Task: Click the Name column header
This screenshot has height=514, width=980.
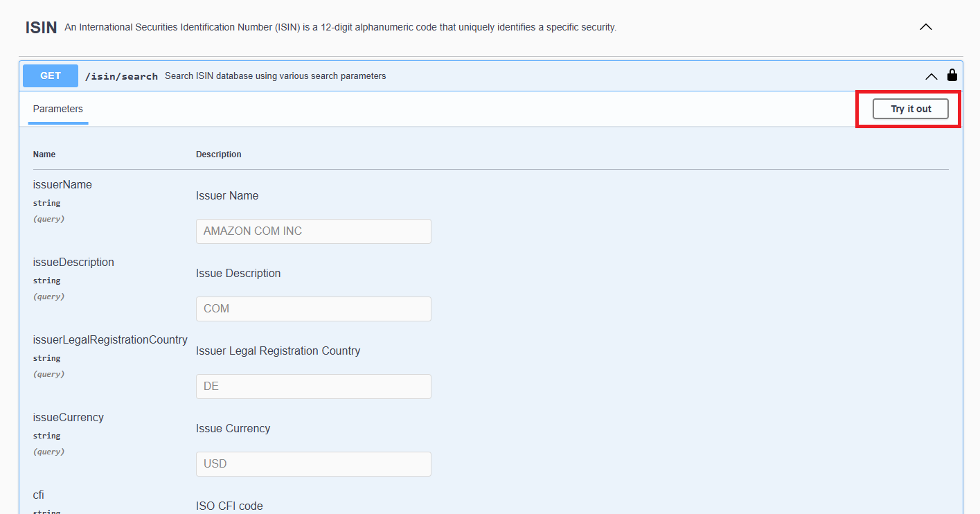Action: click(44, 154)
